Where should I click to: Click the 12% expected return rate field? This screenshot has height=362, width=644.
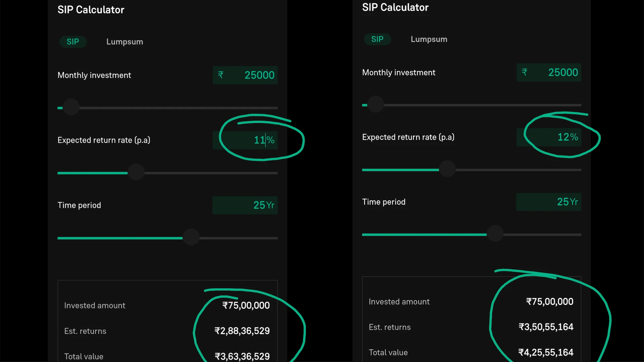(553, 137)
